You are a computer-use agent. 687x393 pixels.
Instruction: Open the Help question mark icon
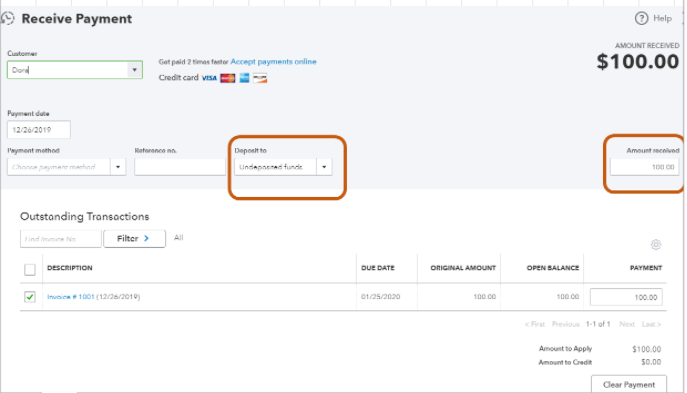point(641,18)
